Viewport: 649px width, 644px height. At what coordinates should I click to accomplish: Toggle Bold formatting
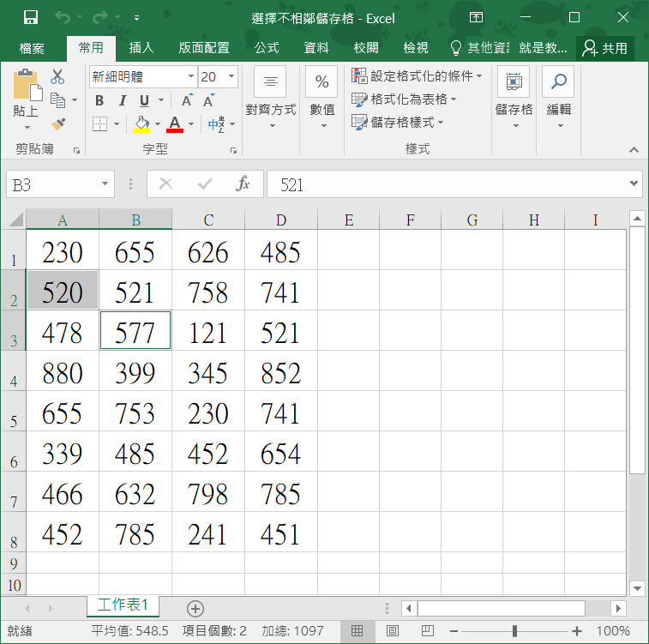point(99,100)
